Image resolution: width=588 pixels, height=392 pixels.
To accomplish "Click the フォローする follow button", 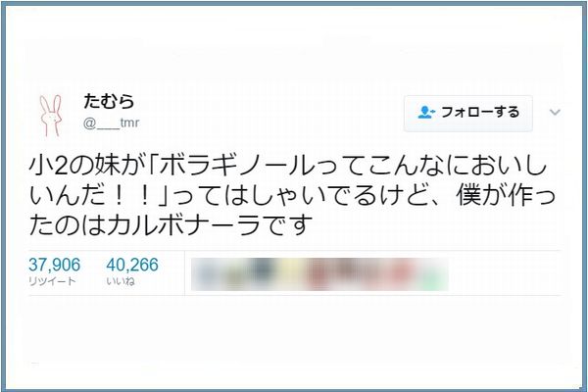I will tap(468, 113).
